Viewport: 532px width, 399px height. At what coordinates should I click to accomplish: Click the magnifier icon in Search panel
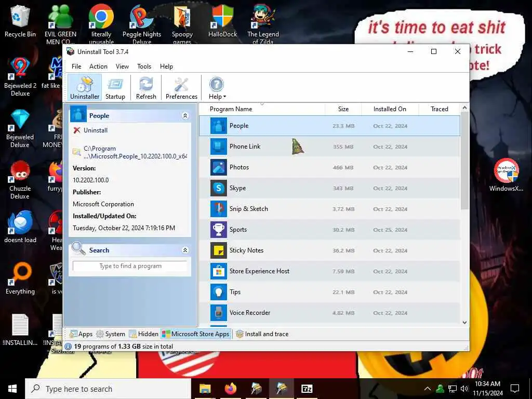78,248
